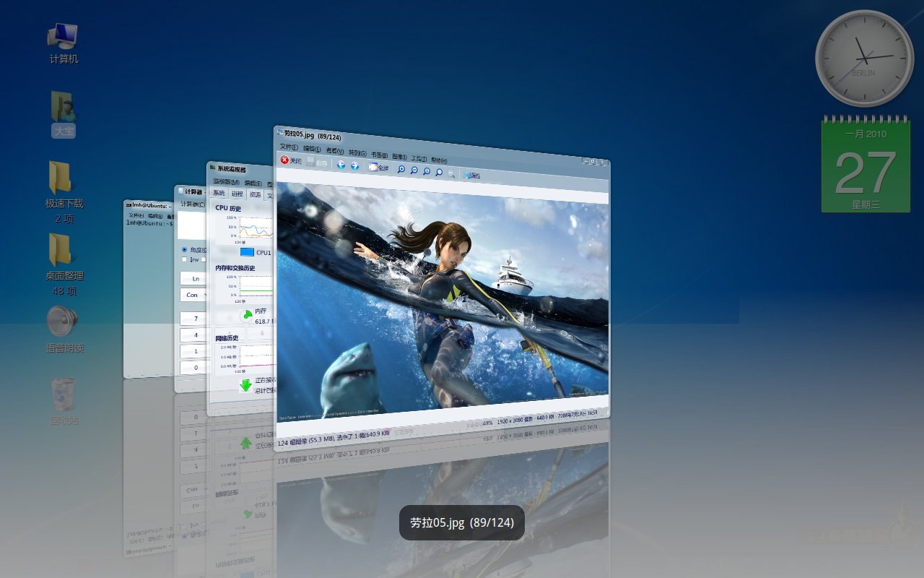
Task: Click the terminal title bar icon
Action: click(x=128, y=204)
